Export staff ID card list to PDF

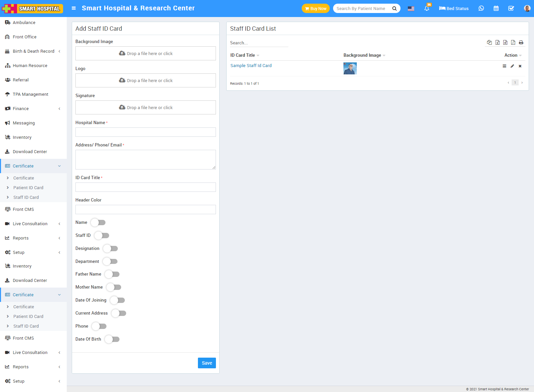coord(513,42)
